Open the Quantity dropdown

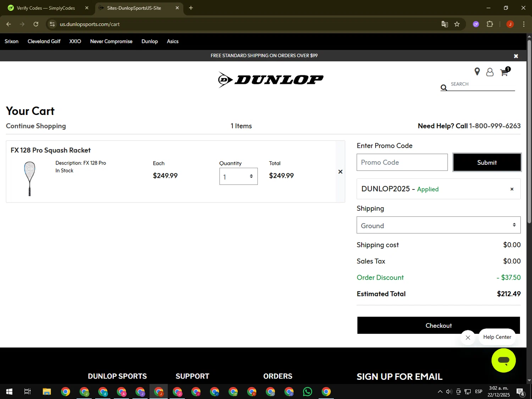(238, 176)
